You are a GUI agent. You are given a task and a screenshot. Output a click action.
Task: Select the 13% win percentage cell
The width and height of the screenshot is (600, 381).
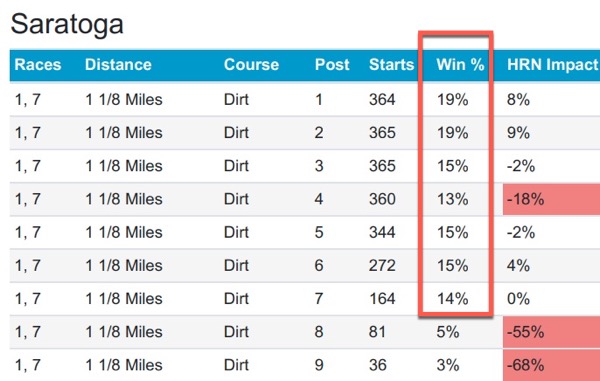[453, 199]
